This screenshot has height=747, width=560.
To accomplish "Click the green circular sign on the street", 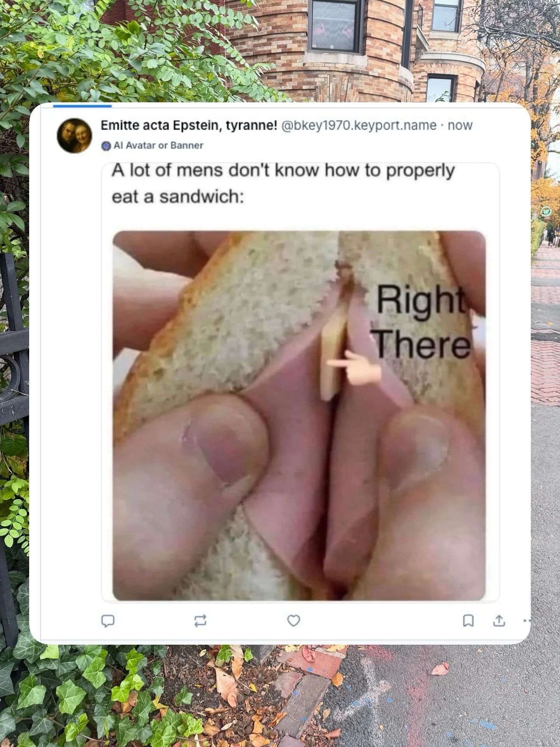I will pos(548,212).
